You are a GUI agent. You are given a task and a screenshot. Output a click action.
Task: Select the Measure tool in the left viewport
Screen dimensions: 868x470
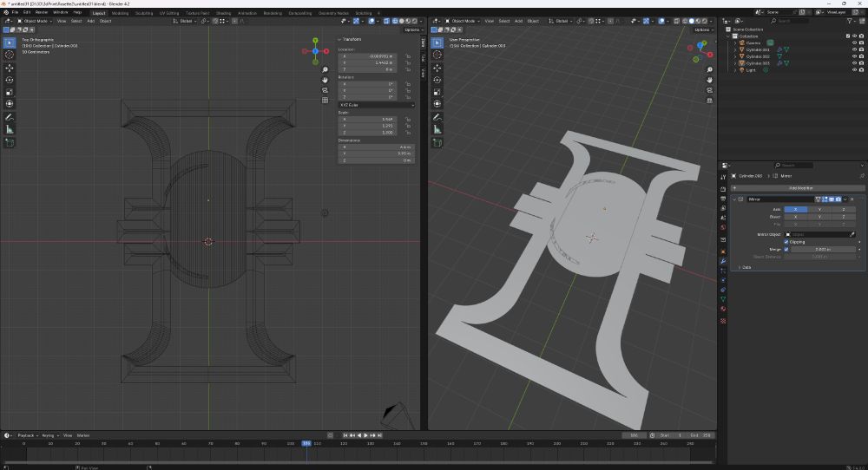(10, 129)
